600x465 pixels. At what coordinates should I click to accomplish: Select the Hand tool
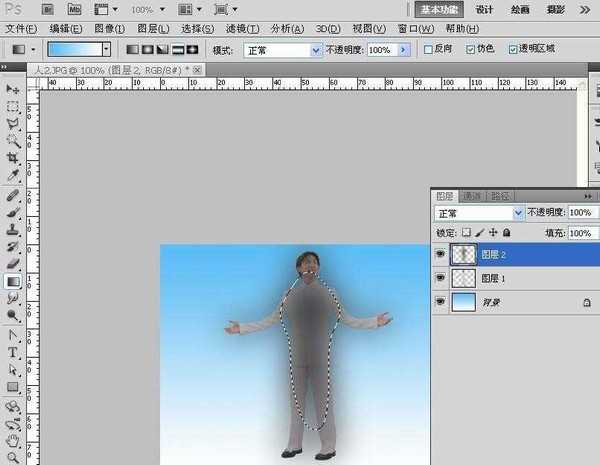pyautogui.click(x=13, y=440)
